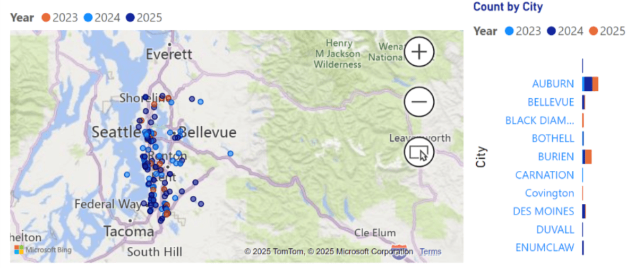Viewport: 644px width, 268px height.
Task: Click the Count by City title
Action: coord(508,7)
